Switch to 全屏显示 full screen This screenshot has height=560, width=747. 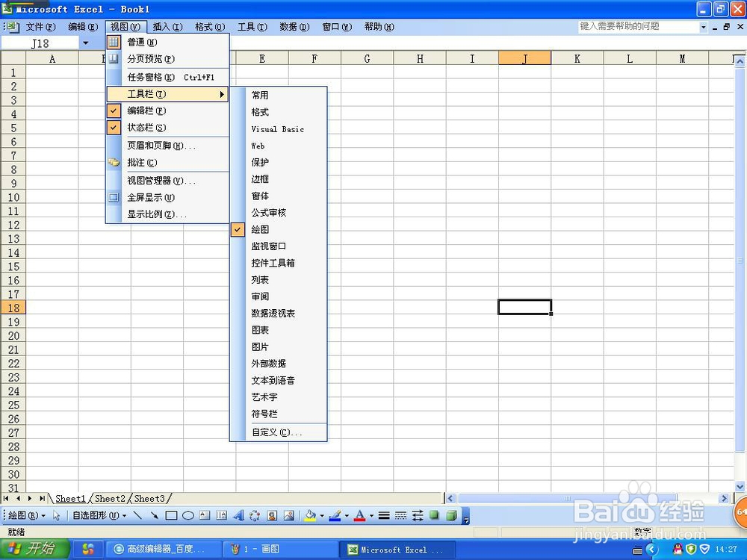(167, 198)
